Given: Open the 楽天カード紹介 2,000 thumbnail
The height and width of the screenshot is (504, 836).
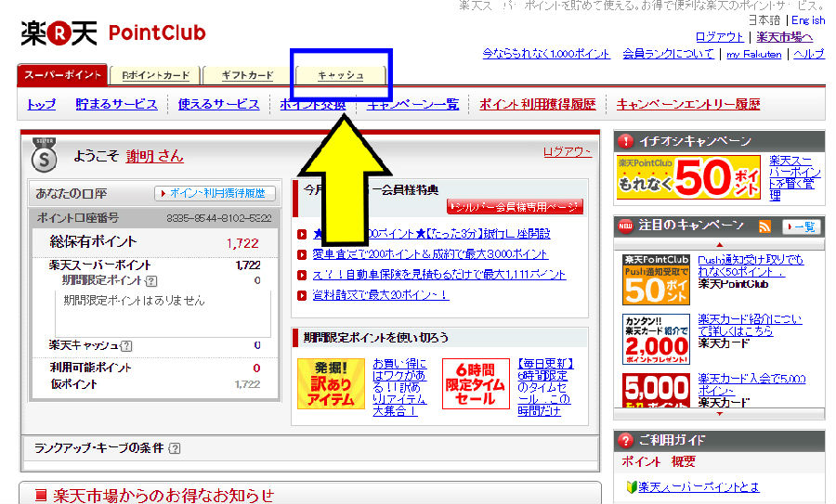Looking at the screenshot, I should click(x=657, y=340).
